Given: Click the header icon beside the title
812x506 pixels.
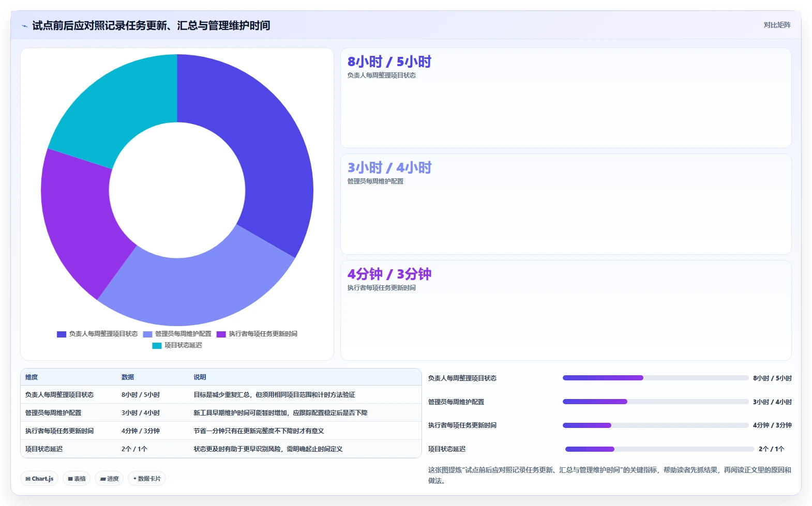Looking at the screenshot, I should pos(24,26).
